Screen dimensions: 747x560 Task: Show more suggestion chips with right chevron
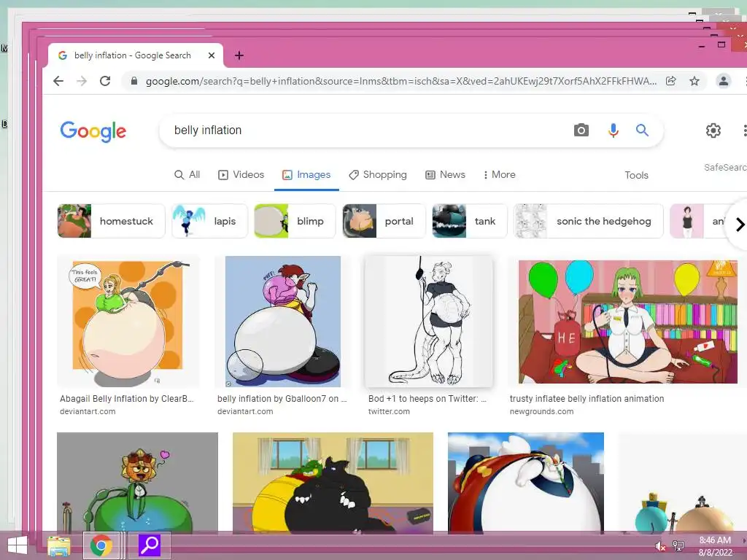pos(740,225)
